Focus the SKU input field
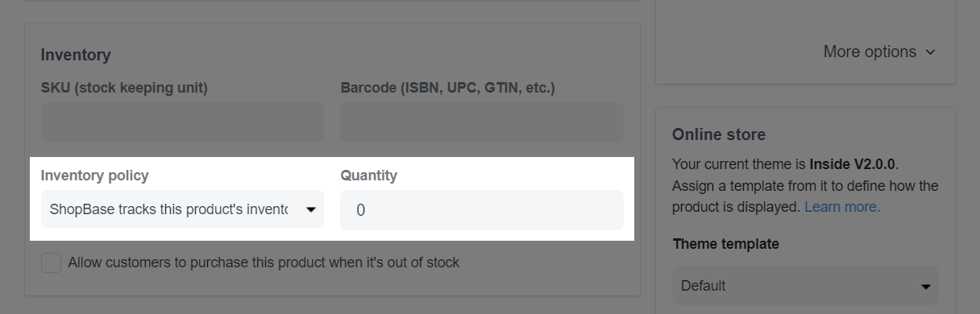Image resolution: width=980 pixels, height=314 pixels. pyautogui.click(x=182, y=122)
